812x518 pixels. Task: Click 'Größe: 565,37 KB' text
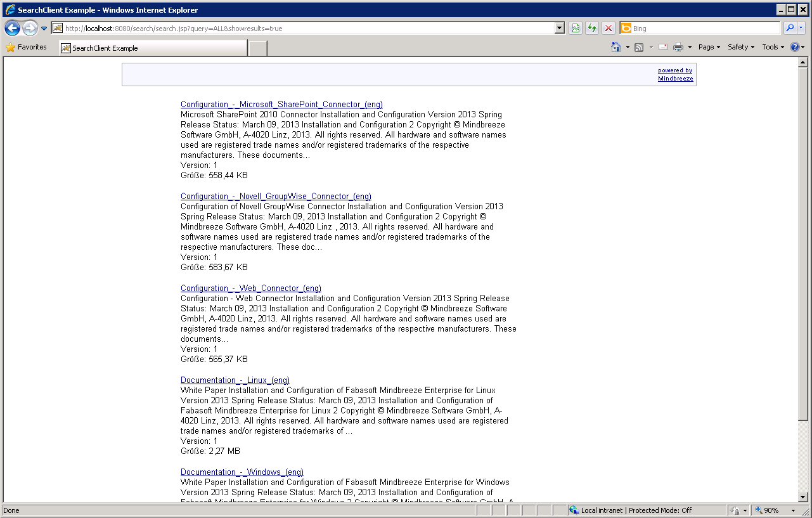click(x=214, y=359)
